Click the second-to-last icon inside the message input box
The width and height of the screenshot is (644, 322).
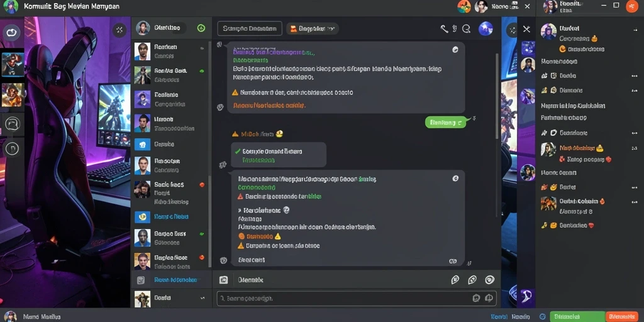[477, 298]
